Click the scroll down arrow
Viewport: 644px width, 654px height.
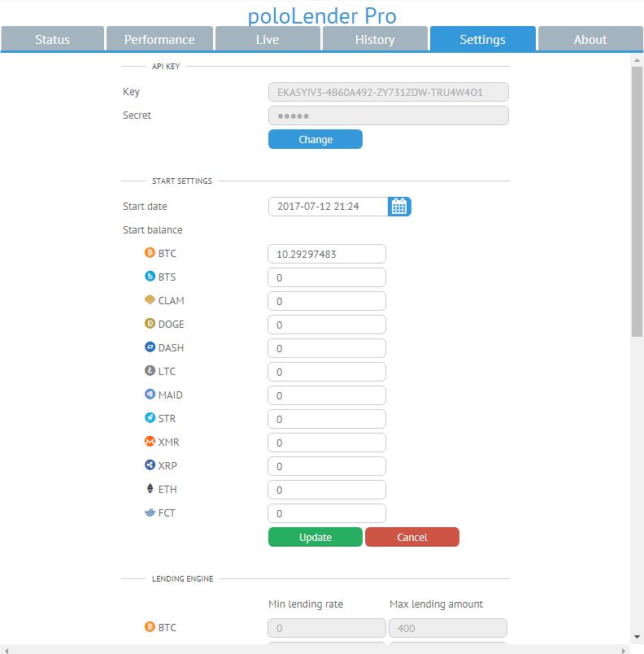[x=637, y=637]
